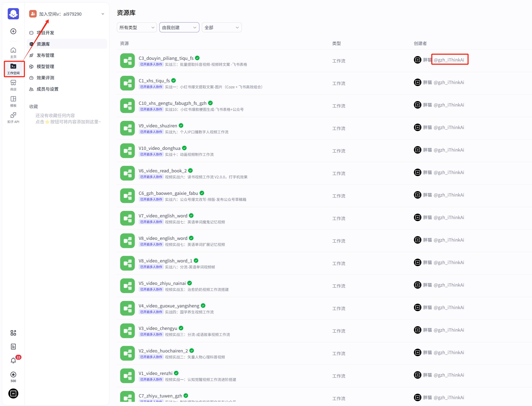Click description 实战四：国学养生视频工作流
The width and height of the screenshot is (532, 406).
point(189,312)
